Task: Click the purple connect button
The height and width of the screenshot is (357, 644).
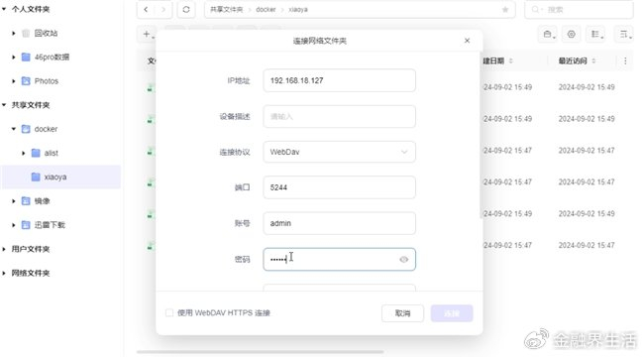Action: pyautogui.click(x=452, y=313)
